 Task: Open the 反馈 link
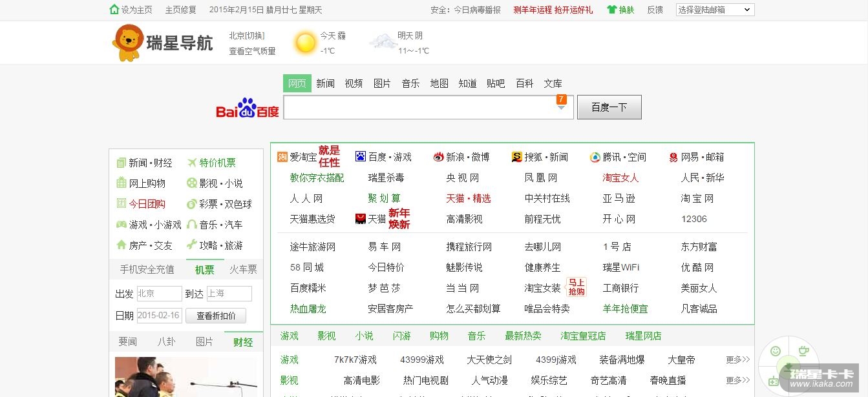point(655,10)
